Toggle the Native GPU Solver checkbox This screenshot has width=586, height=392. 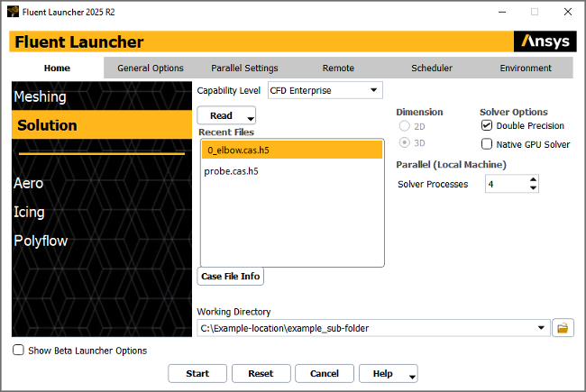[487, 144]
